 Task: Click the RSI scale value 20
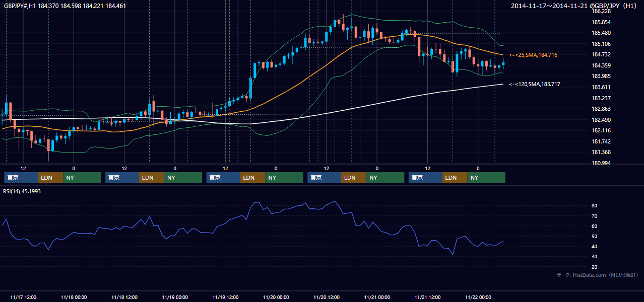point(595,267)
